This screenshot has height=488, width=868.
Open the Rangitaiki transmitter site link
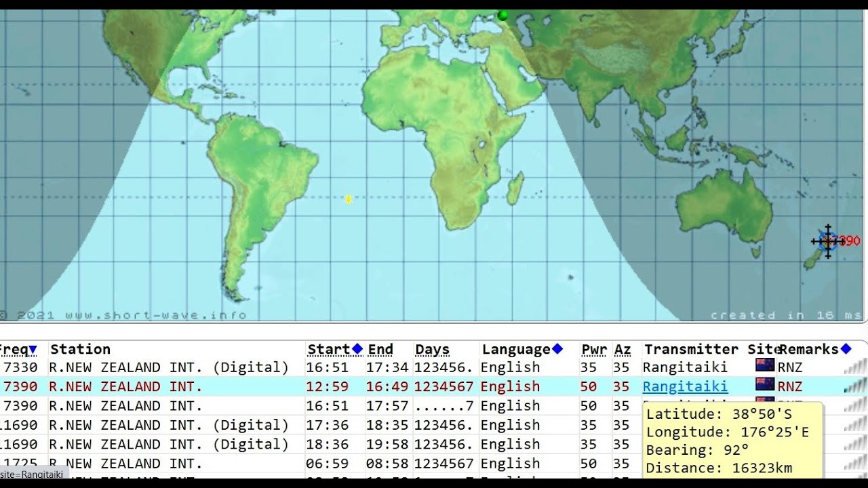(x=686, y=386)
